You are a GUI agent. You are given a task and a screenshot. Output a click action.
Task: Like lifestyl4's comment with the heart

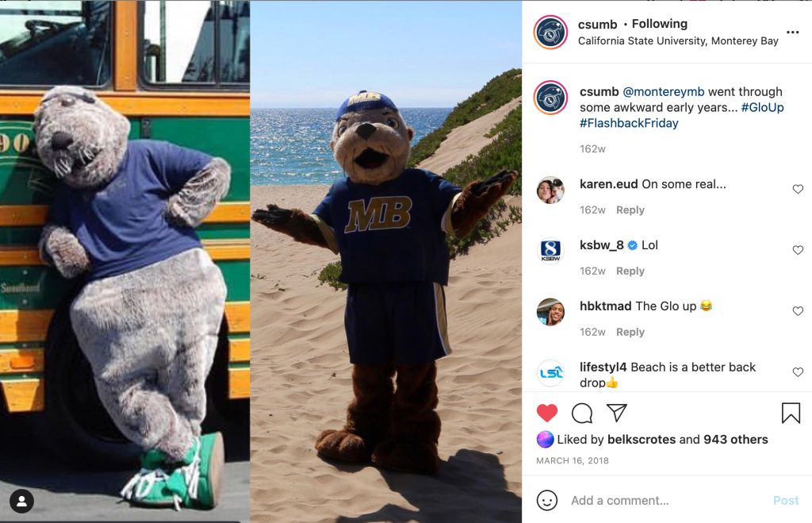798,372
